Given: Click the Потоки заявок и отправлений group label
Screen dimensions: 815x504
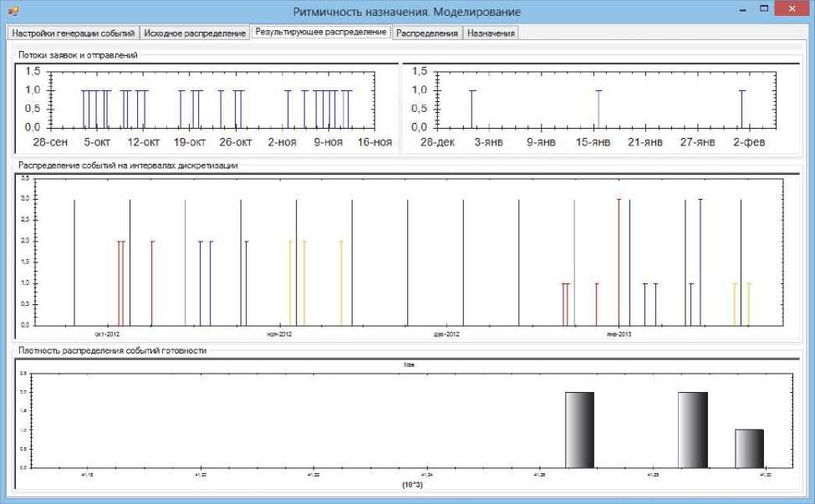Looking at the screenshot, I should 78,55.
